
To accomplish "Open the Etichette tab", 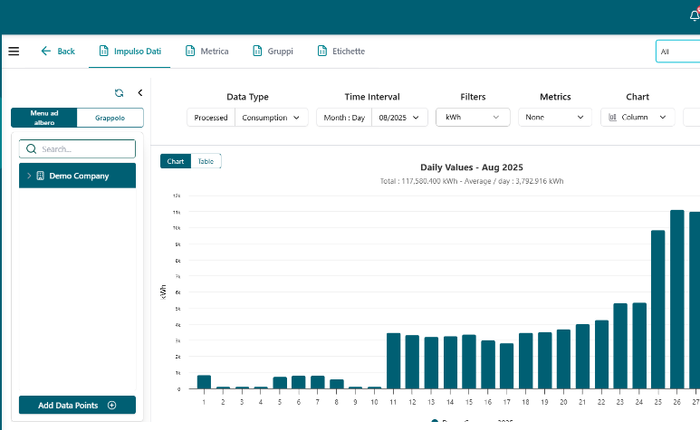I will (341, 51).
